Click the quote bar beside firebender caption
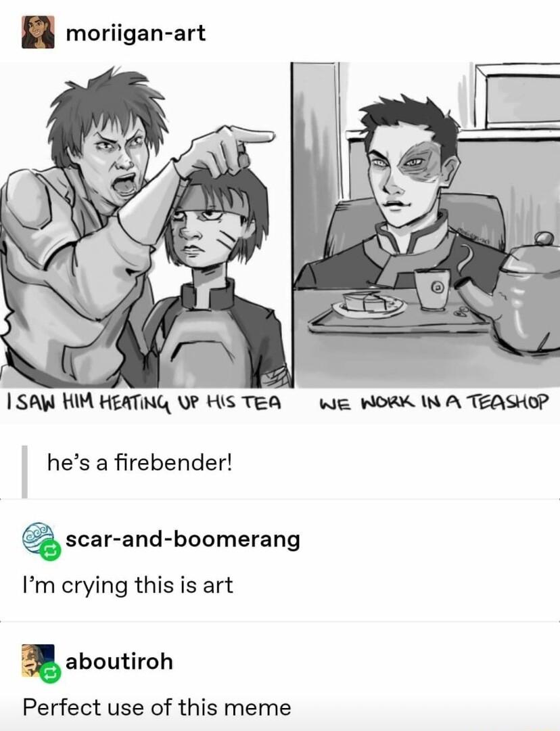This screenshot has height=731, width=560. (x=25, y=471)
